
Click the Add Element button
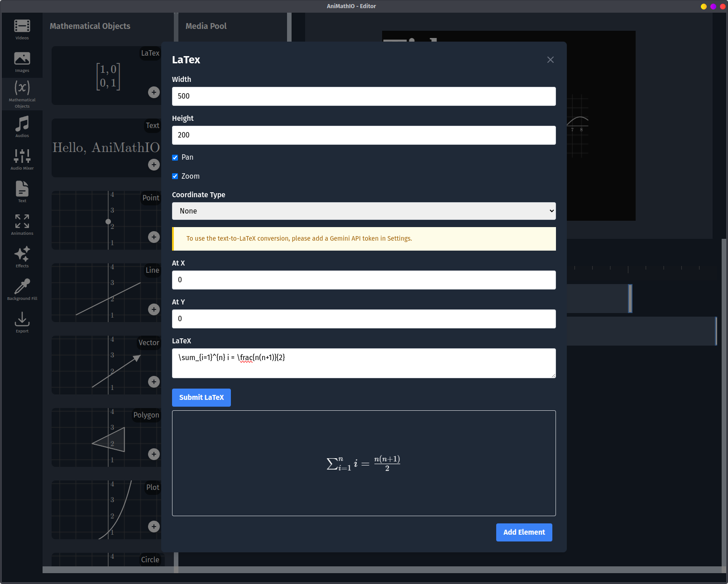524,532
